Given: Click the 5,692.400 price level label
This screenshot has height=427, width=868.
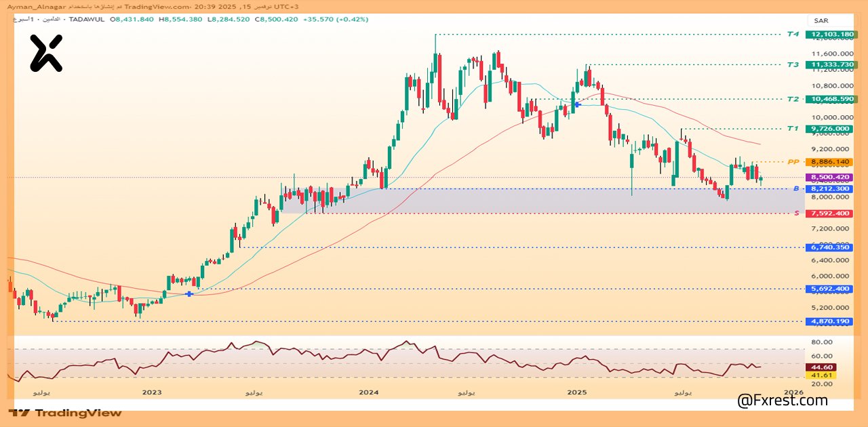Looking at the screenshot, I should pyautogui.click(x=830, y=289).
